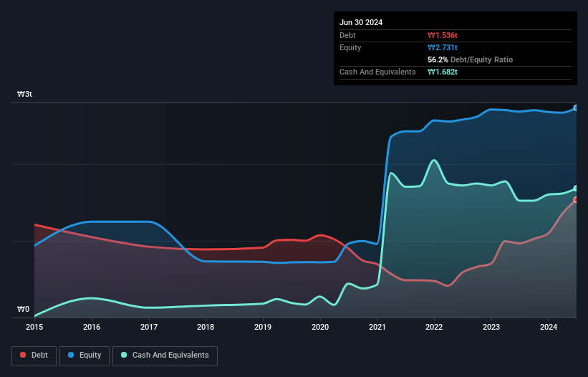
Task: Click the Debt row label in tooltip
Action: (x=347, y=35)
